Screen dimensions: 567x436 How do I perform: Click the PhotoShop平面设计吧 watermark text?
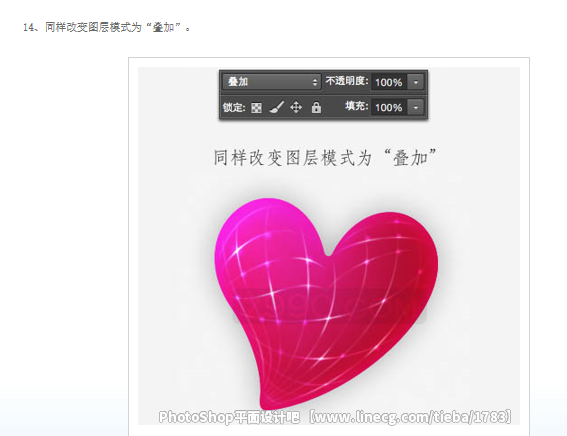point(229,417)
